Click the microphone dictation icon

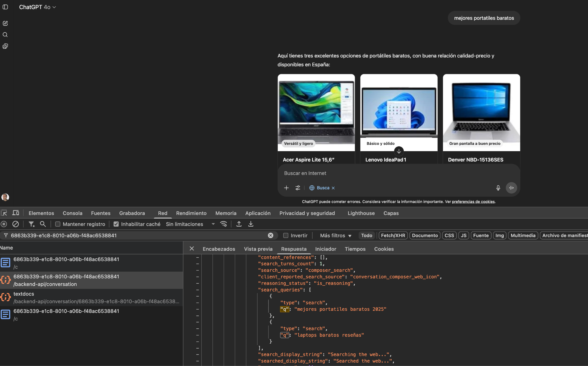[498, 188]
